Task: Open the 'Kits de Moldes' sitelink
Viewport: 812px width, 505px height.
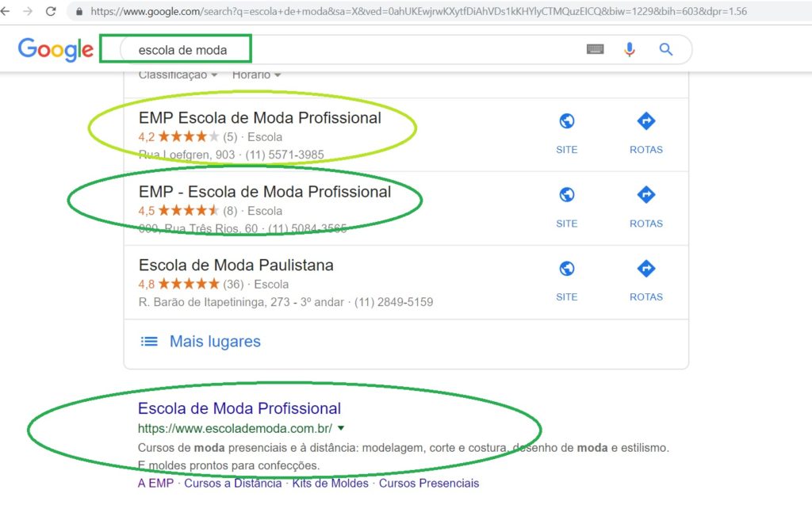Action: pos(331,484)
